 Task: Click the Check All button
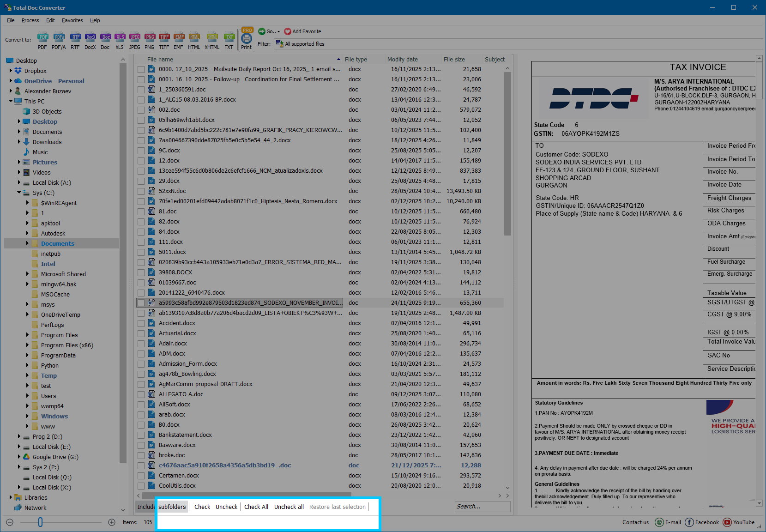(x=256, y=507)
